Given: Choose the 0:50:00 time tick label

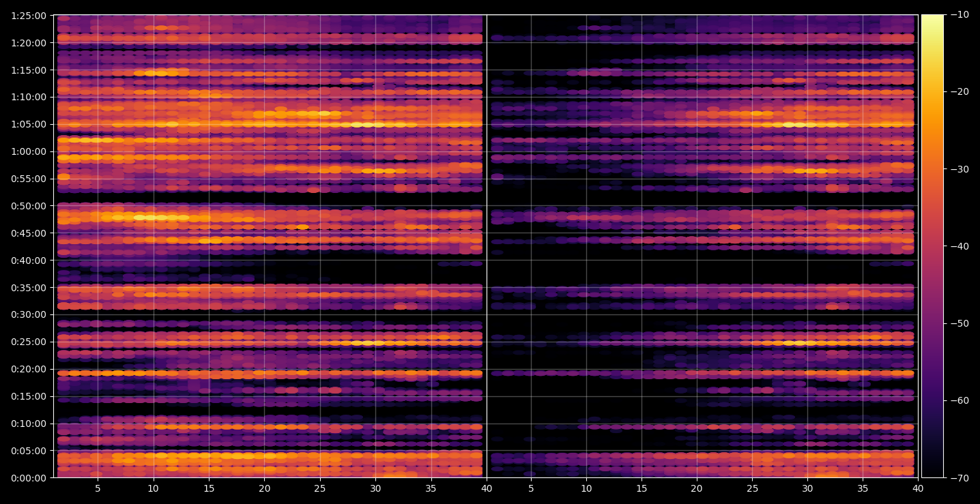Looking at the screenshot, I should tap(29, 205).
